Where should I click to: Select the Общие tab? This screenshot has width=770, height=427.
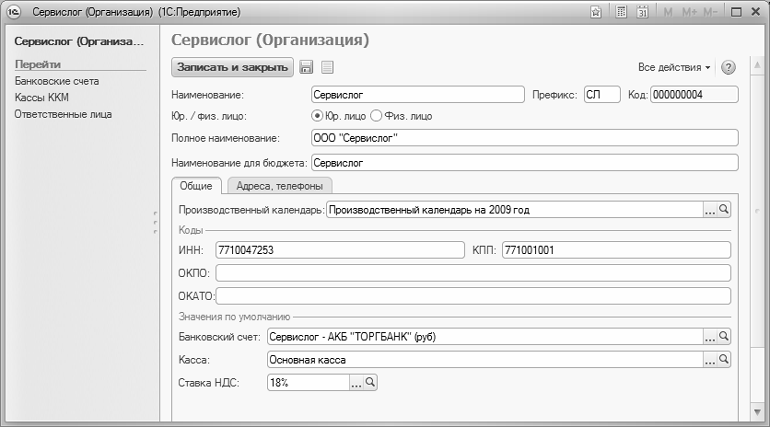pyautogui.click(x=195, y=185)
